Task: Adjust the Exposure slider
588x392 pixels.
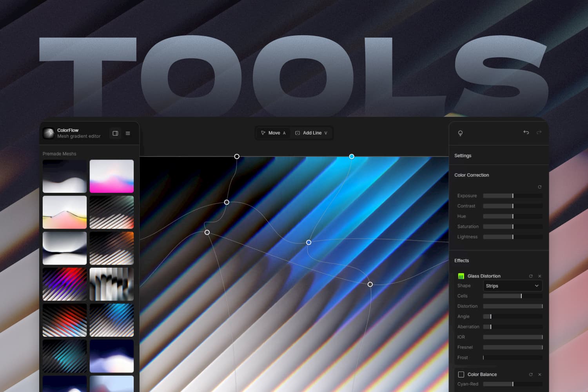Action: [x=513, y=196]
